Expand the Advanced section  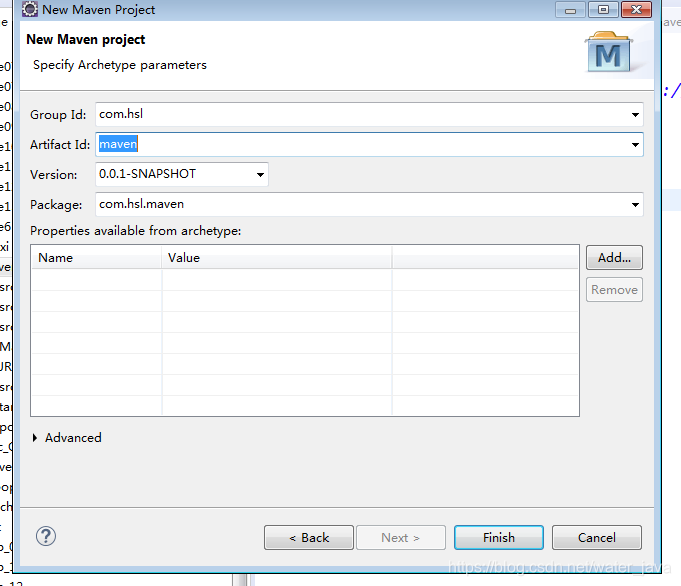(35, 437)
